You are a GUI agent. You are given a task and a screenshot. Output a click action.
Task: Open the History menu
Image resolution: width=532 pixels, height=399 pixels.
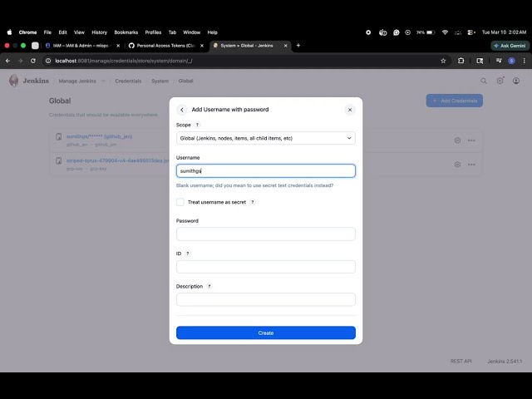point(100,32)
